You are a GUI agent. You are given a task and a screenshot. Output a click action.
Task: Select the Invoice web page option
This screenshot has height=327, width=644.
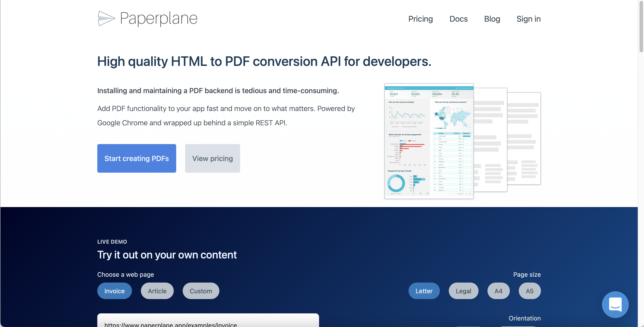[114, 291]
